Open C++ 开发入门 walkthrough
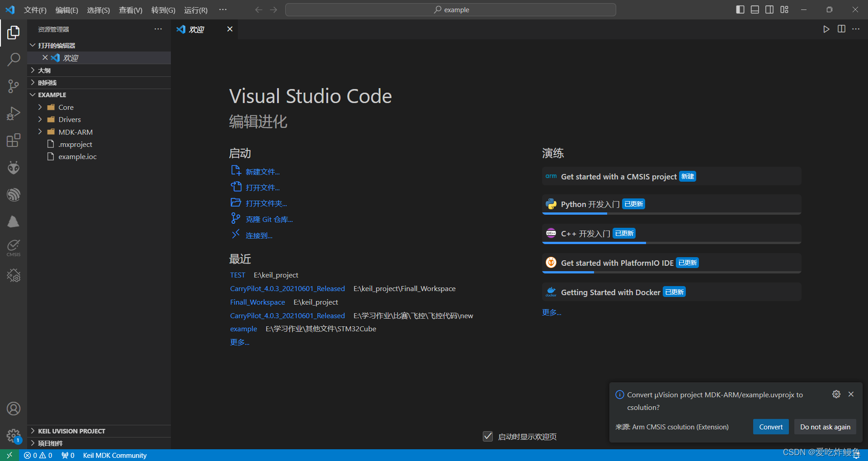 [x=671, y=234]
